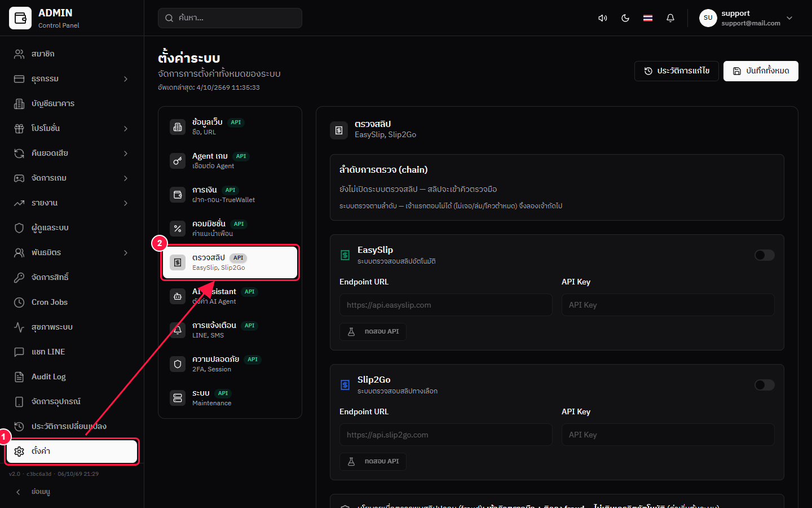Open the support user account dropdown
The height and width of the screenshot is (508, 812).
[x=747, y=18]
